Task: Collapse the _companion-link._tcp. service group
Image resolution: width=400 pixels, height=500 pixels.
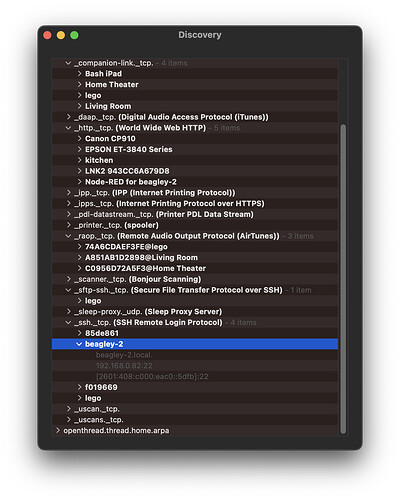Action: pos(68,63)
